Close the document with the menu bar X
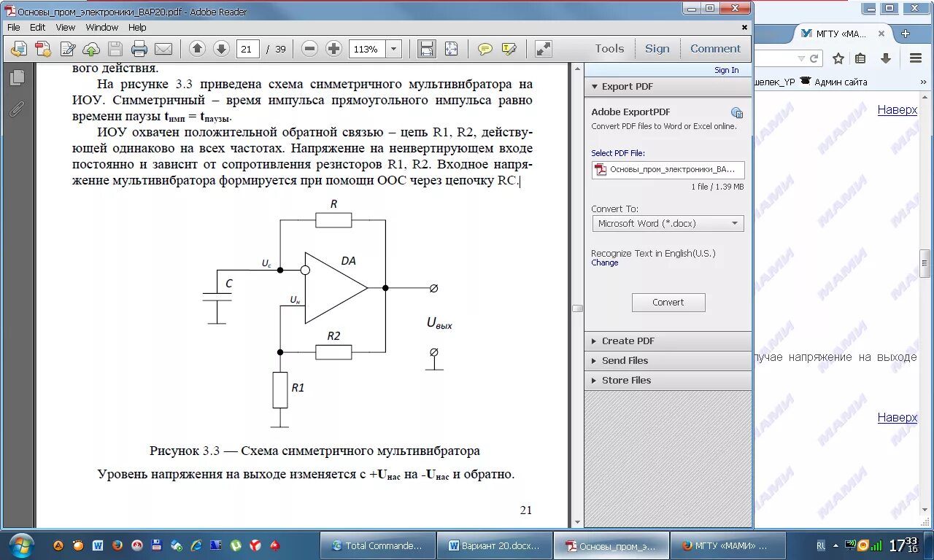Viewport: 934px width, 560px height. click(x=745, y=27)
